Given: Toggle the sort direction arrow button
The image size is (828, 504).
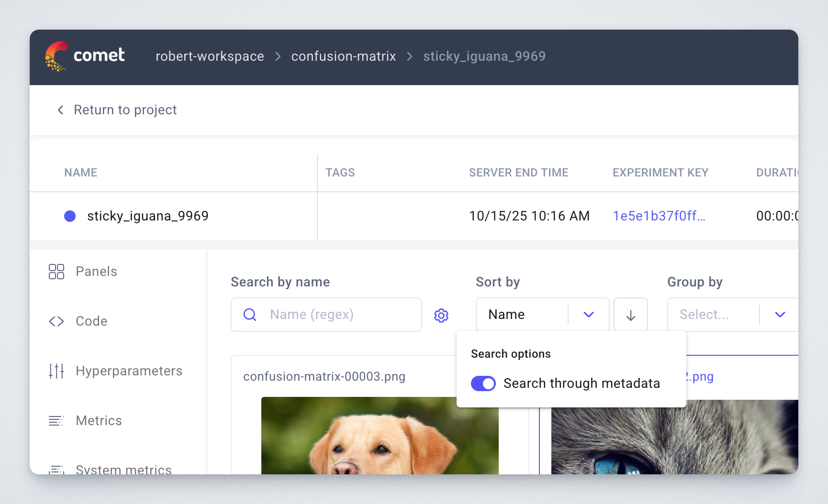Looking at the screenshot, I should tap(630, 314).
